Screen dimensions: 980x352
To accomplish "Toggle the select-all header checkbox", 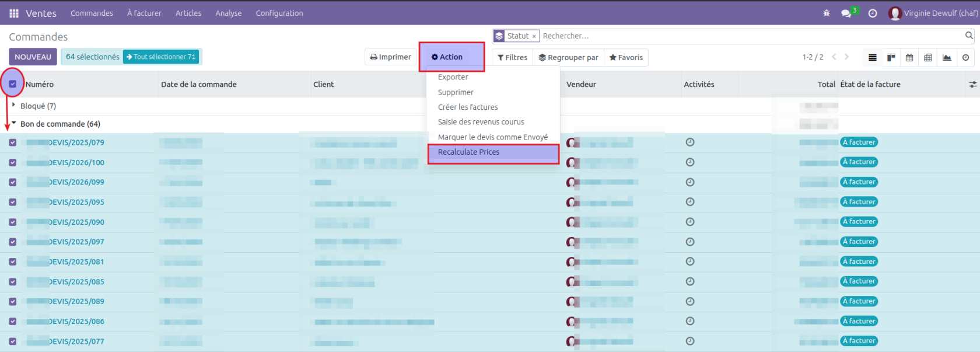I will coord(13,84).
